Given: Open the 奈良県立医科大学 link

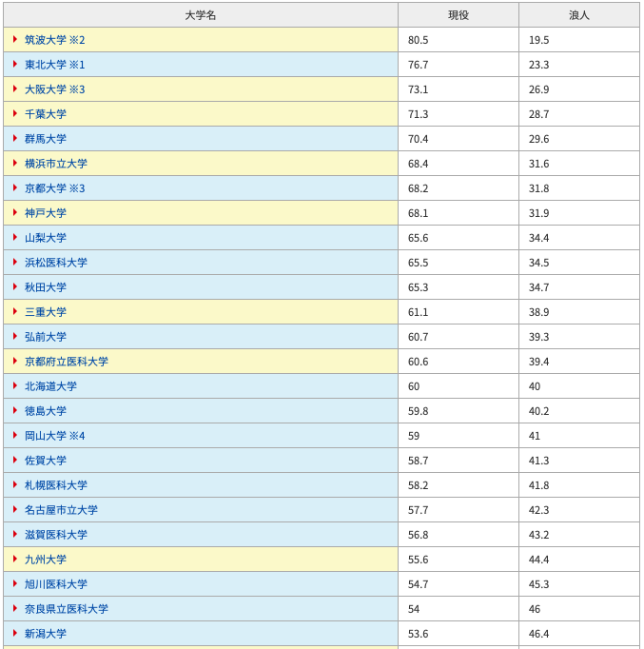Looking at the screenshot, I should pyautogui.click(x=67, y=609).
